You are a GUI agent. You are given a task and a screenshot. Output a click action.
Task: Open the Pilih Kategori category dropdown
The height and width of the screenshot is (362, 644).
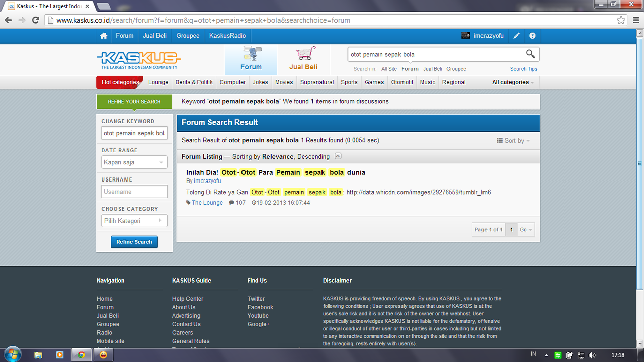tap(134, 221)
